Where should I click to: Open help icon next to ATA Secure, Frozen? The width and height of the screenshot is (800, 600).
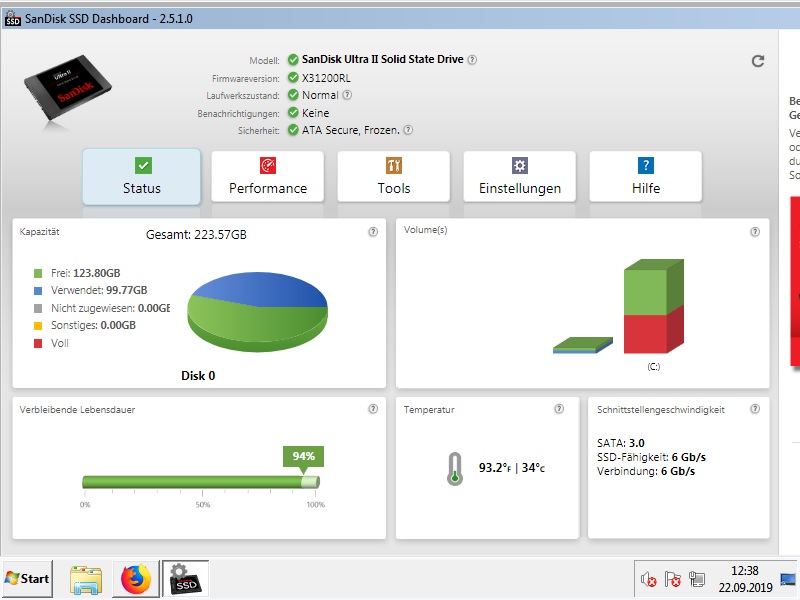point(408,130)
